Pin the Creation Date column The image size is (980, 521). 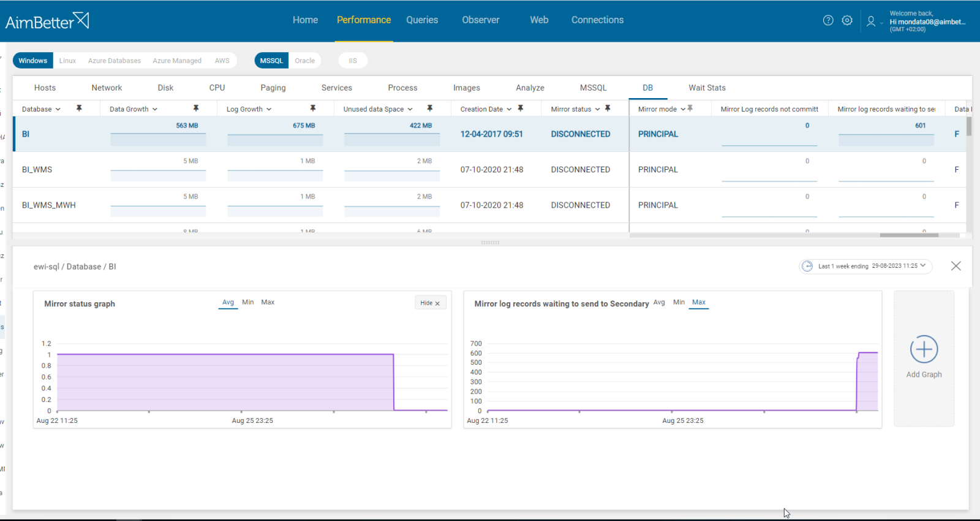coord(521,108)
